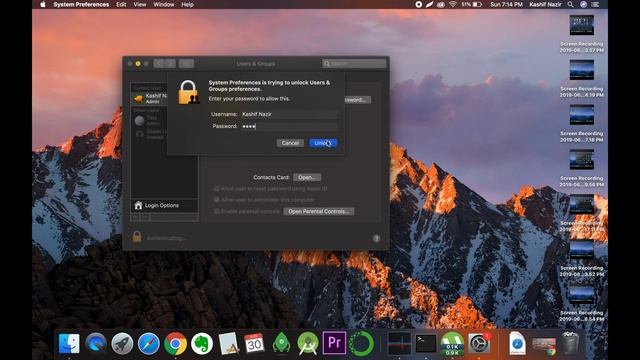Click the screen recording indicator in menu bar
Viewport: 640px width, 360px height.
click(x=418, y=4)
